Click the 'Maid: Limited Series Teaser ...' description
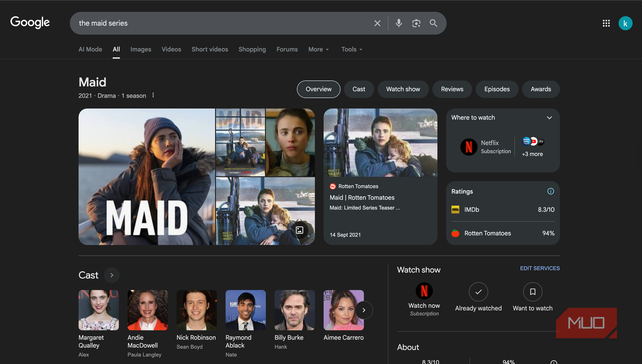642x364 pixels. pos(365,208)
